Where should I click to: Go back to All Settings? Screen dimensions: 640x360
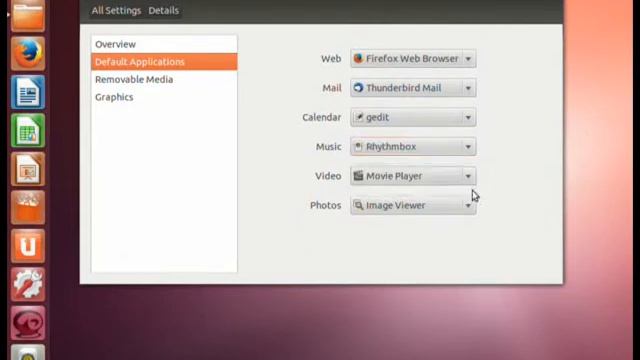(116, 10)
